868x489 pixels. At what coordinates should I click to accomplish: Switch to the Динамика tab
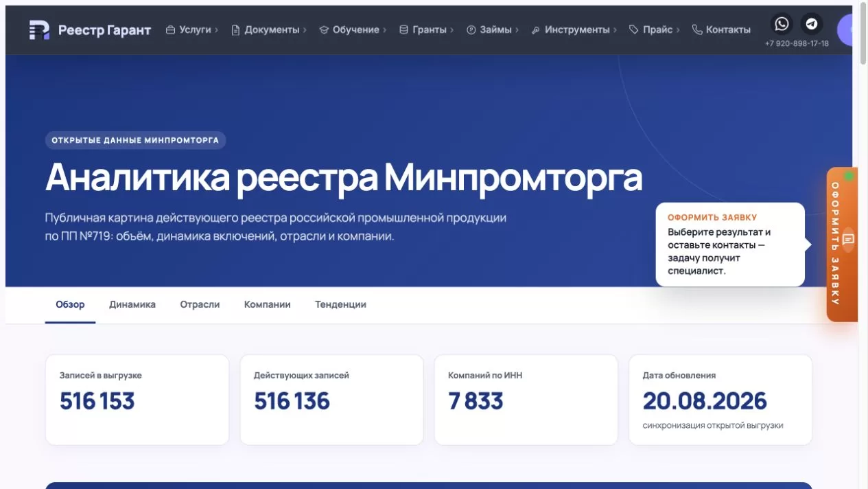click(x=132, y=304)
